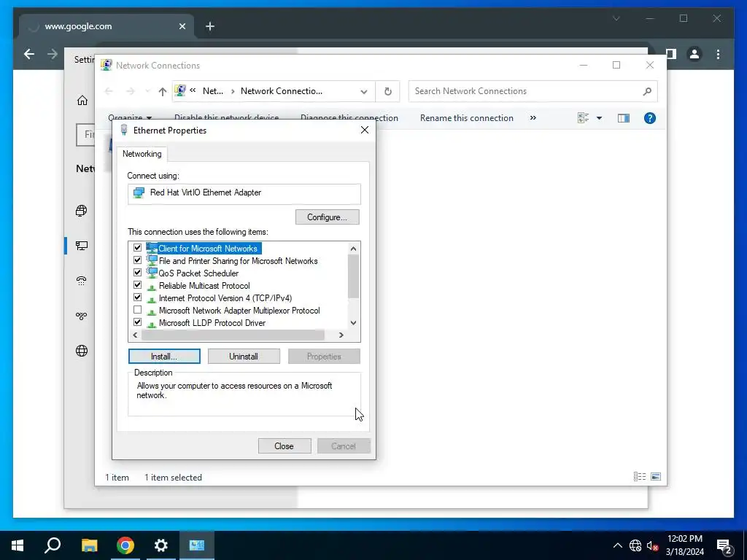Click the Net... breadcrumb segment
This screenshot has height=560, width=747.
point(213,91)
